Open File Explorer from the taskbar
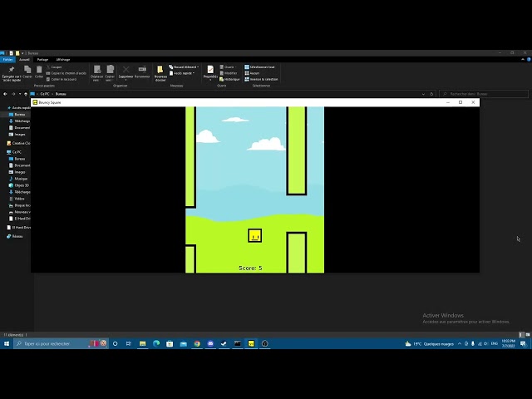532x399 pixels. click(x=142, y=343)
